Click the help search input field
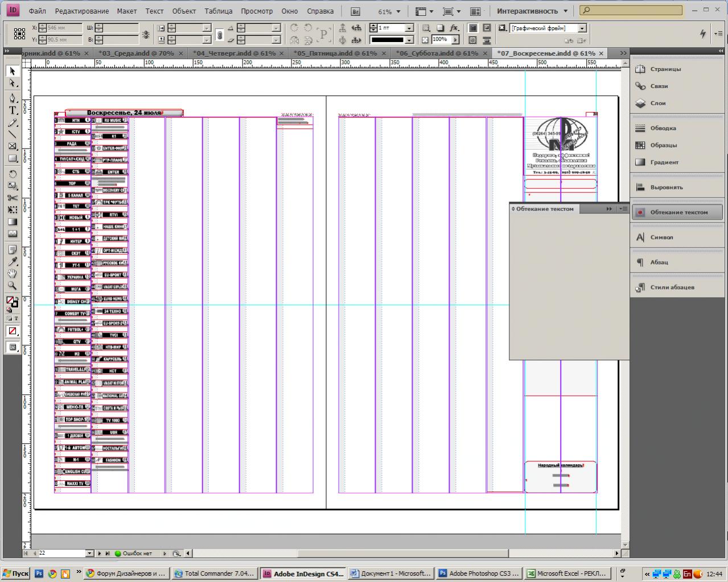Screen dimensions: 728x582 pyautogui.click(x=631, y=10)
